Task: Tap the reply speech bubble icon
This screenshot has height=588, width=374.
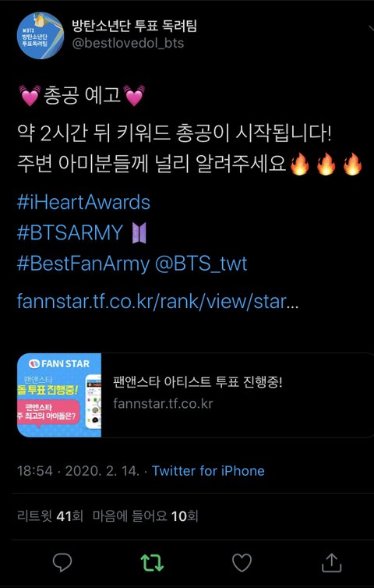Action: [62, 562]
